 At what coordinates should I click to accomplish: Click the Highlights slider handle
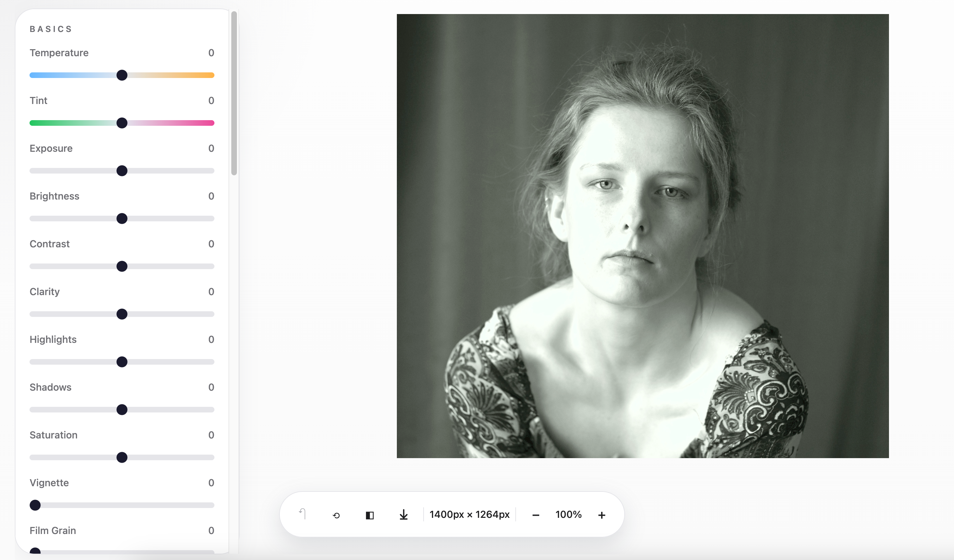[x=122, y=362]
